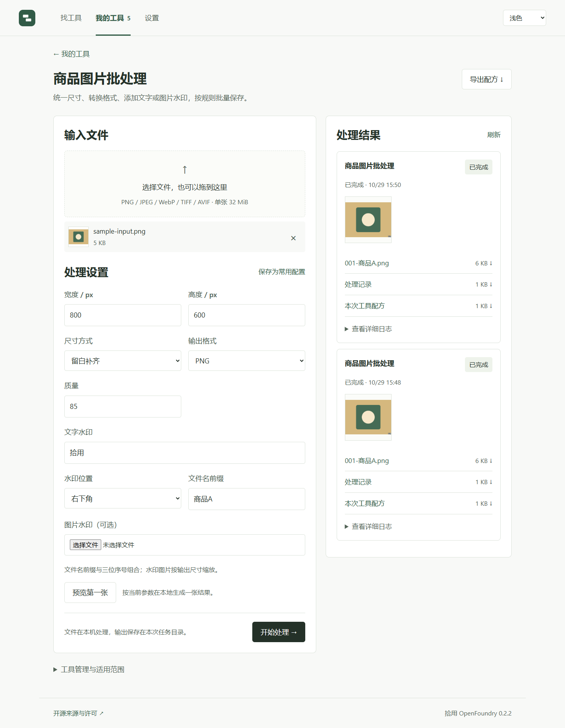Focus the 质量 field showing 85
This screenshot has height=728, width=565.
pyautogui.click(x=123, y=407)
